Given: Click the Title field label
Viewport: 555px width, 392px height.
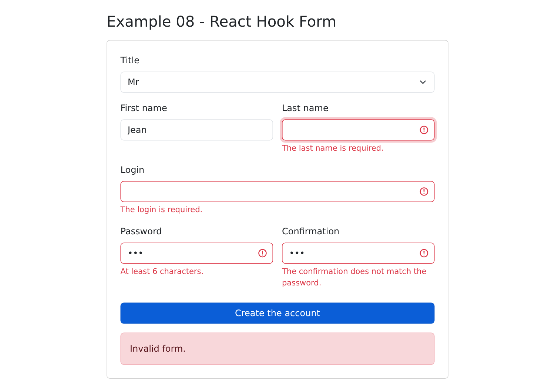Looking at the screenshot, I should [130, 60].
